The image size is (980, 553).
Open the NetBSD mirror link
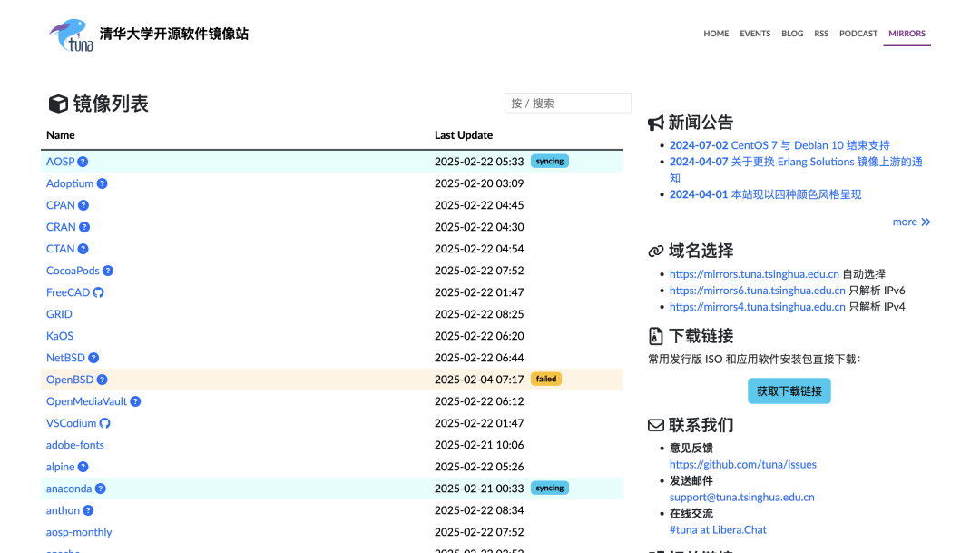(65, 358)
